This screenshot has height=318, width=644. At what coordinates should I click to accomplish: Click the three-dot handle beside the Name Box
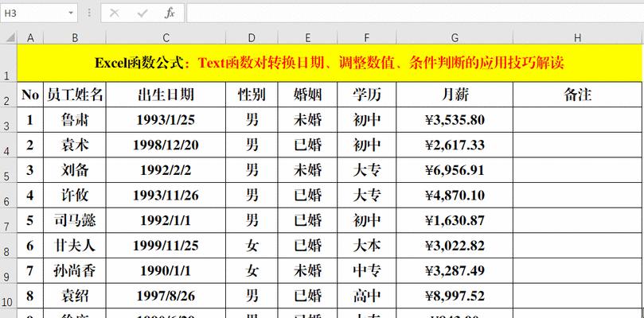tap(89, 14)
